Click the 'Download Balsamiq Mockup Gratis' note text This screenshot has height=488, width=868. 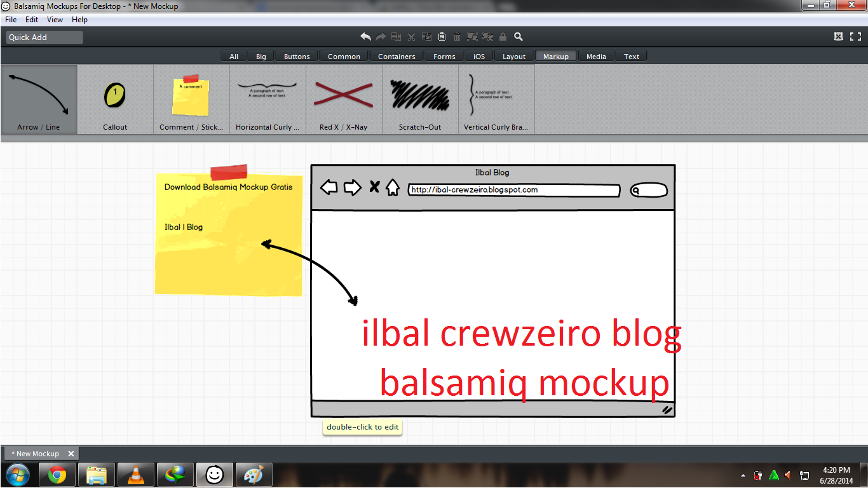click(229, 187)
